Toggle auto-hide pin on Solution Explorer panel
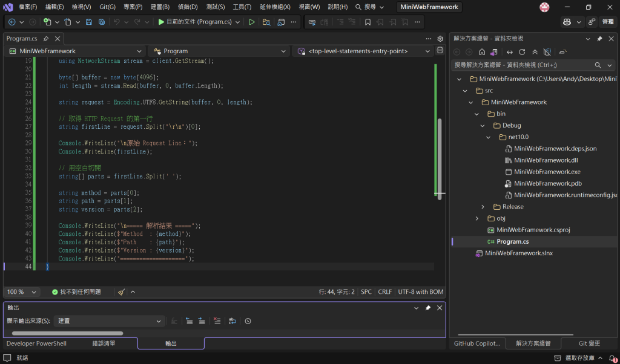Viewport: 620px width, 364px height. click(599, 39)
